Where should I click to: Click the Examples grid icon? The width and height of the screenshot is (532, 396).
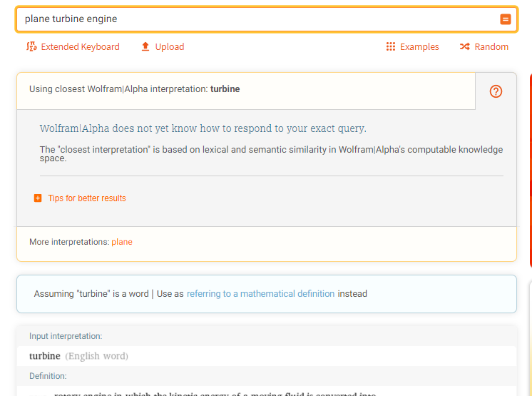391,47
